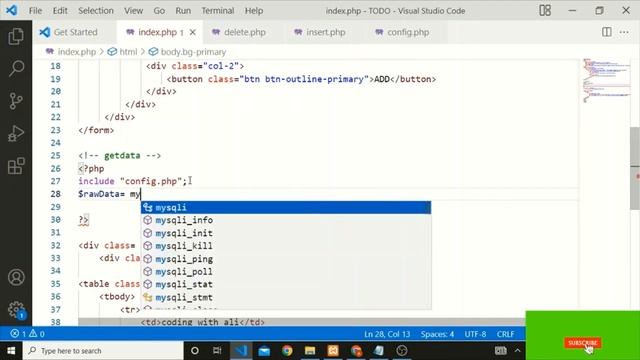Open XAMPP icon on taskbar
The height and width of the screenshot is (360, 640).
pos(333,351)
